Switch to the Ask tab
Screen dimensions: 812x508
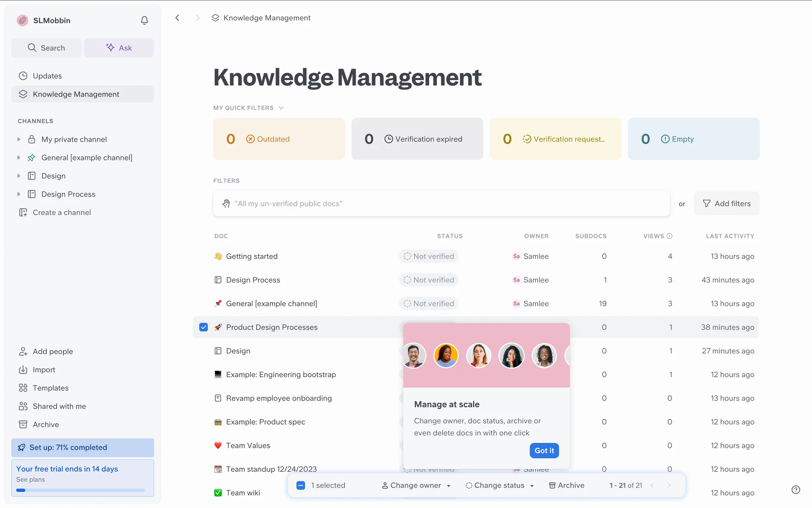pos(119,48)
